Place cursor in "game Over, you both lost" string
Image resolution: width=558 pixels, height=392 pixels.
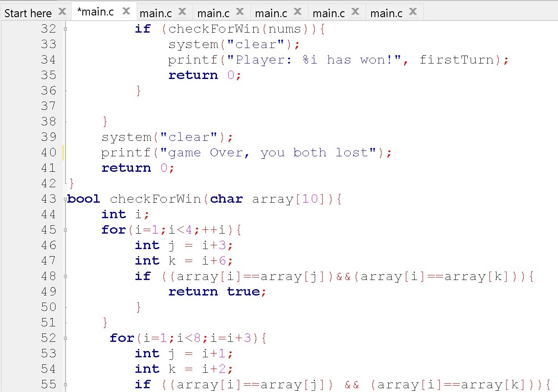coord(268,153)
